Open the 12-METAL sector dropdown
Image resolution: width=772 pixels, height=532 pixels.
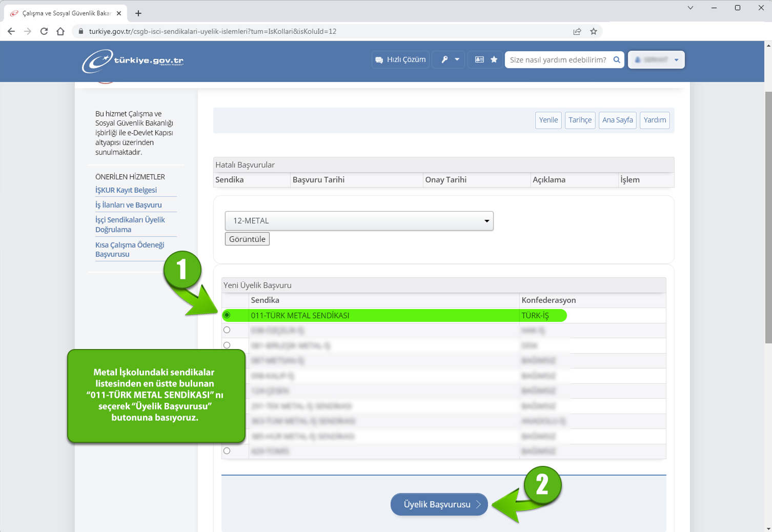click(359, 221)
